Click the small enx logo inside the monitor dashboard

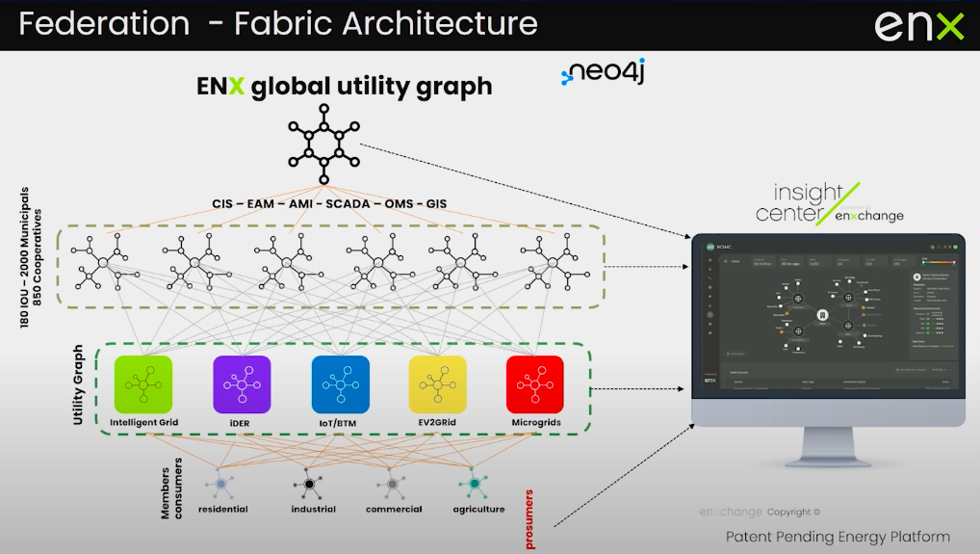(x=710, y=381)
